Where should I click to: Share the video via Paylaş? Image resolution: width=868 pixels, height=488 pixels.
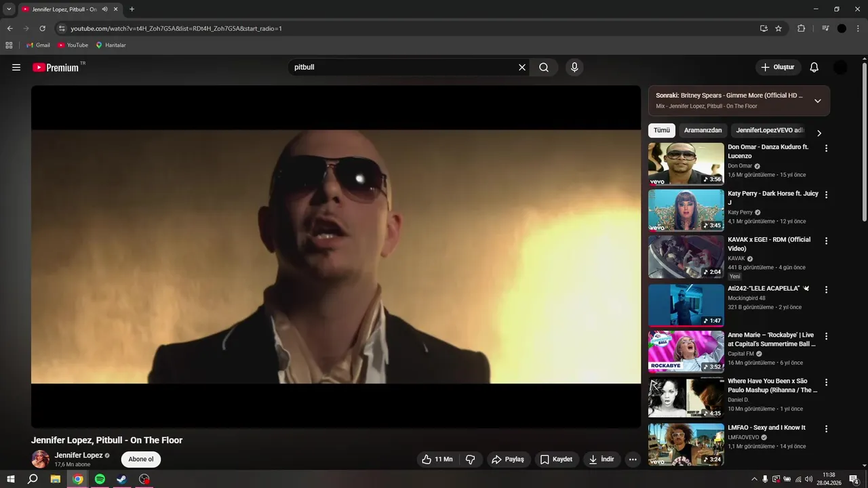tap(508, 460)
